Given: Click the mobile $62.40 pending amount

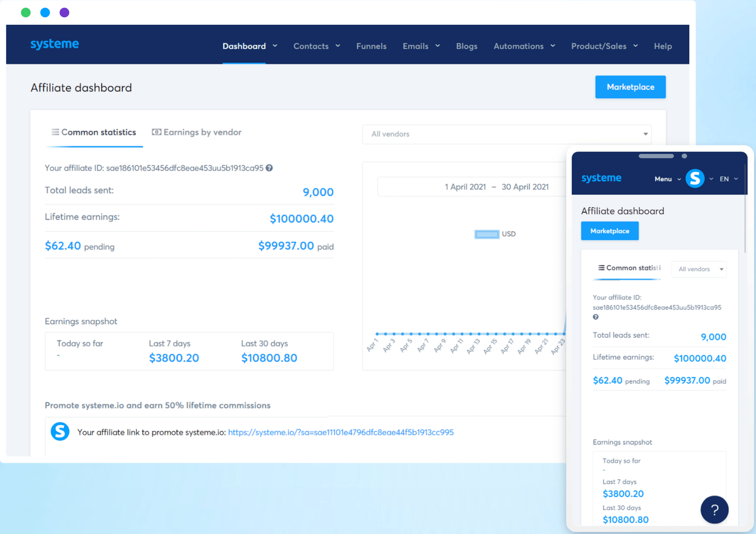Looking at the screenshot, I should point(608,381).
